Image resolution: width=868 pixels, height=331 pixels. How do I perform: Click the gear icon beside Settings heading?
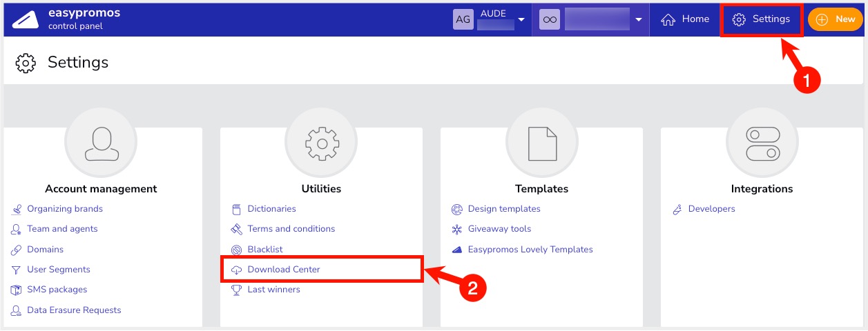26,63
